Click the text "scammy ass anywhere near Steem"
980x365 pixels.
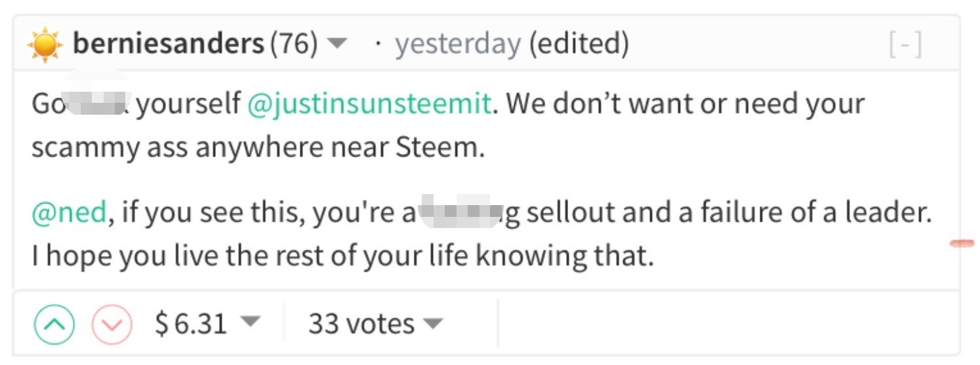257,147
